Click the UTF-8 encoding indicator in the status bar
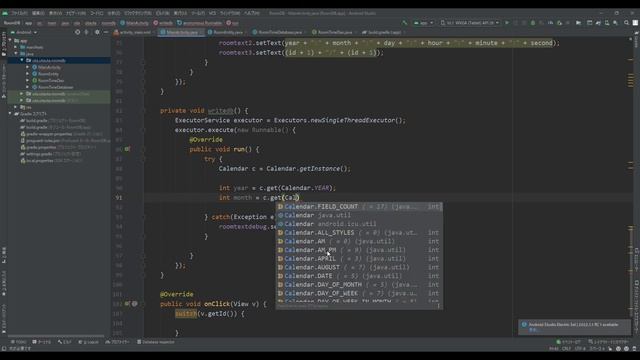This screenshot has height=360, width=640. [x=580, y=349]
